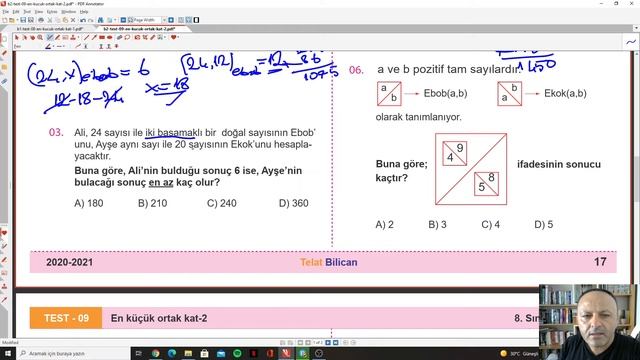This screenshot has width=640, height=360.
Task: Open the Help menu
Action: click(x=84, y=12)
